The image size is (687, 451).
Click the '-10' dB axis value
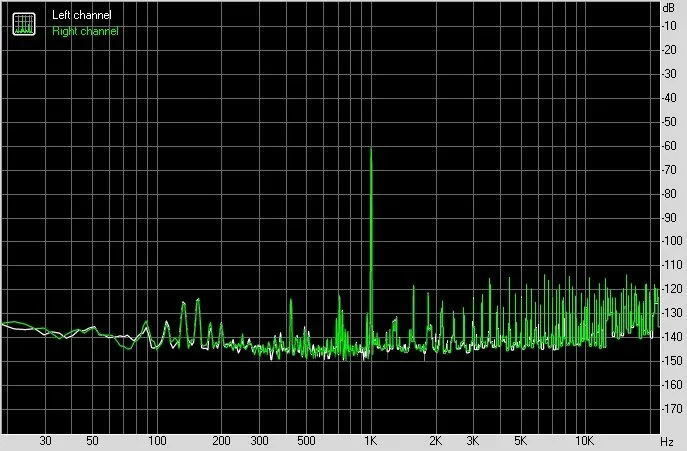pos(669,26)
